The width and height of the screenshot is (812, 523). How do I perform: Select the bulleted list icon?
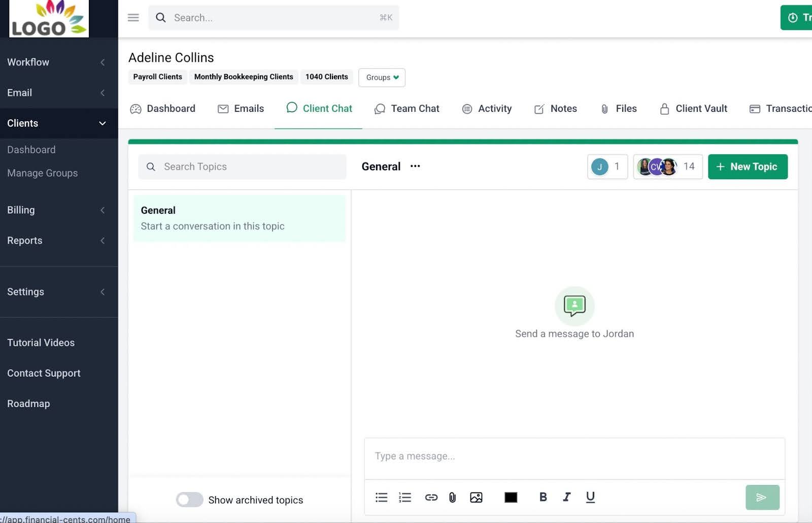tap(381, 497)
